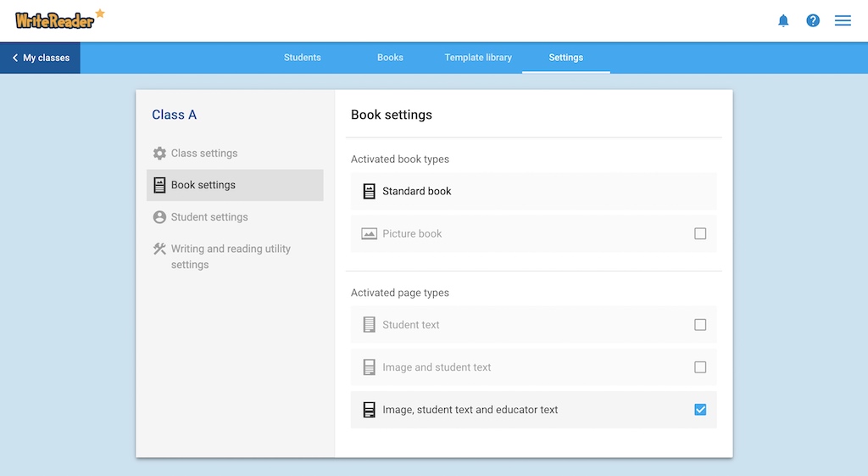Click the Student settings person icon
868x476 pixels.
159,216
